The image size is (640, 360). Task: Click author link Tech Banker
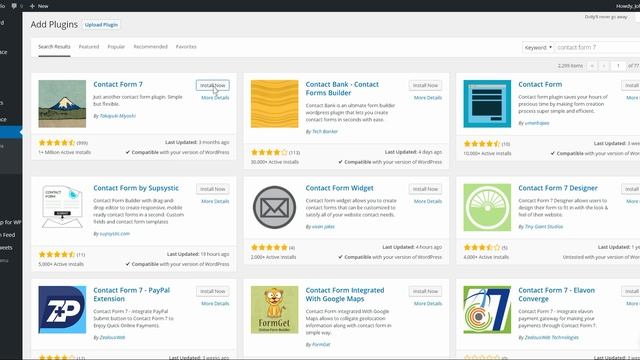[x=325, y=132]
